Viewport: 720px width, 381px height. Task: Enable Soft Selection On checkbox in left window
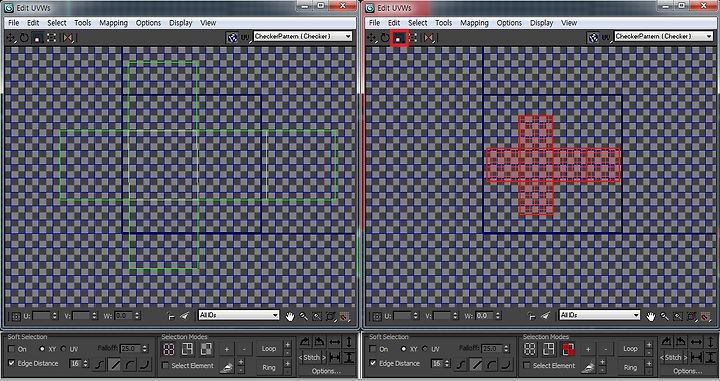tap(12, 349)
